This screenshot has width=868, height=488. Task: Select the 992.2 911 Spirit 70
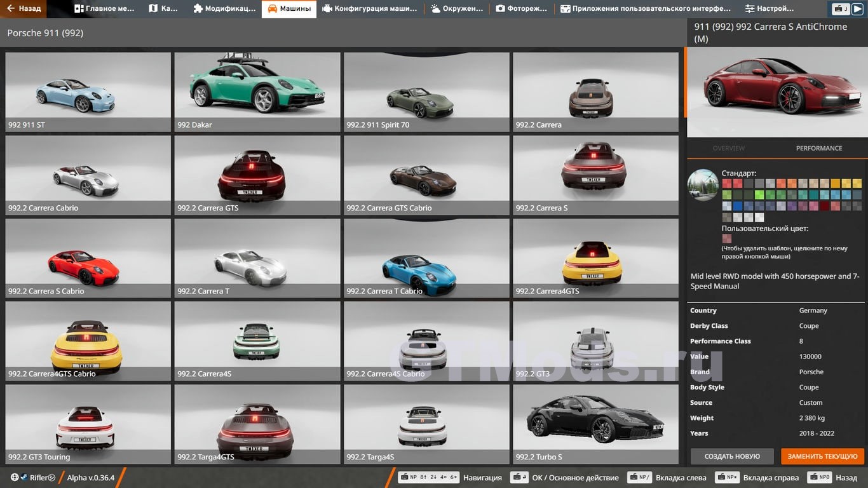tap(426, 92)
